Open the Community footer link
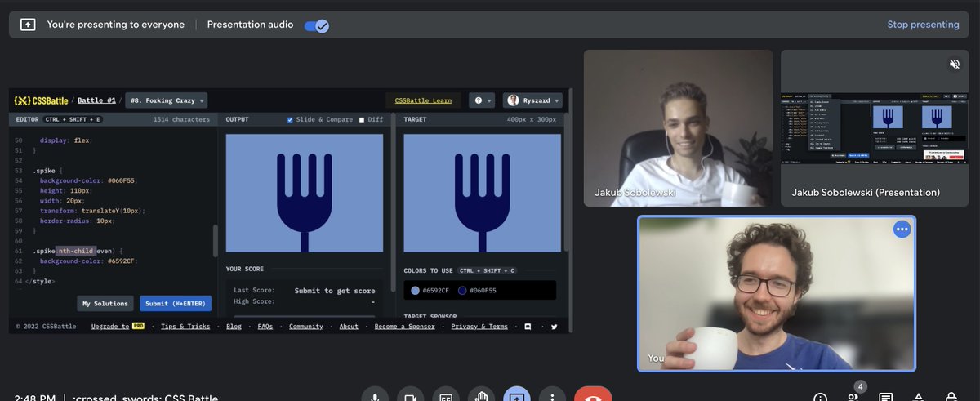 tap(306, 327)
